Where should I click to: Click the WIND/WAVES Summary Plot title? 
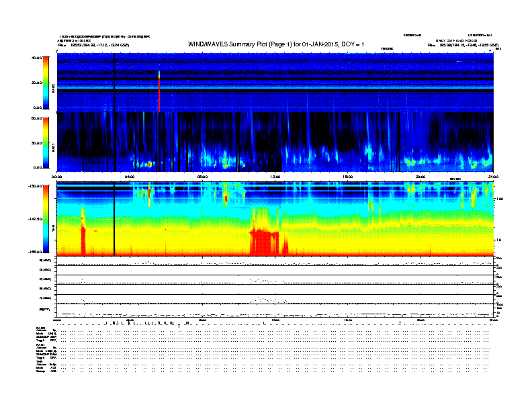pyautogui.click(x=276, y=44)
